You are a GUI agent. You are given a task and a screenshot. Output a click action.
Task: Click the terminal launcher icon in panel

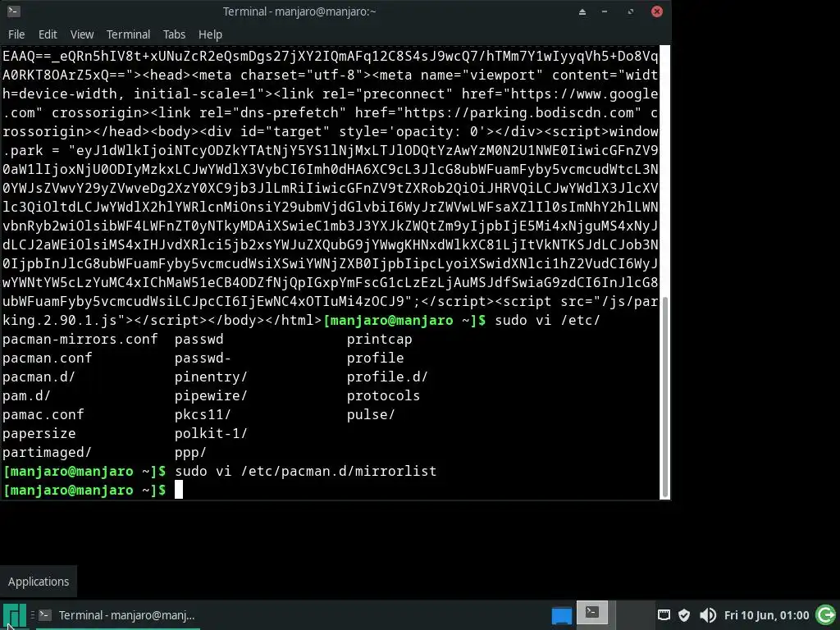pyautogui.click(x=592, y=612)
